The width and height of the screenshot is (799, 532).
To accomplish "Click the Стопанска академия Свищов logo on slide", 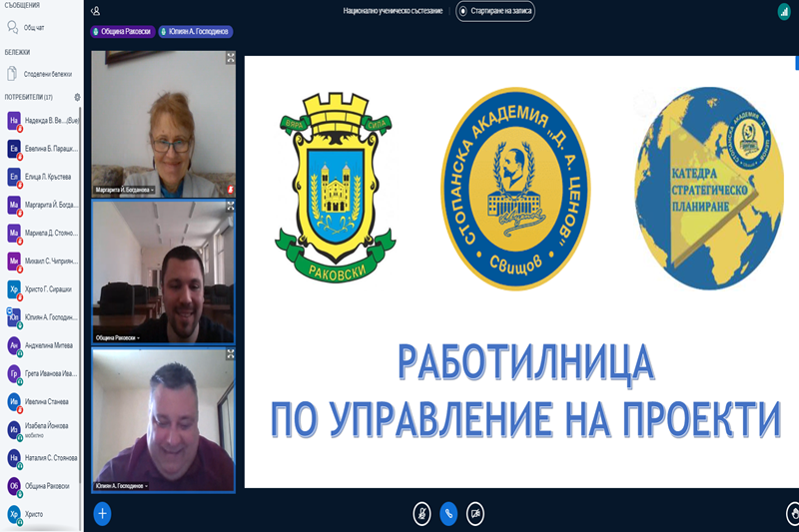I will [x=514, y=189].
